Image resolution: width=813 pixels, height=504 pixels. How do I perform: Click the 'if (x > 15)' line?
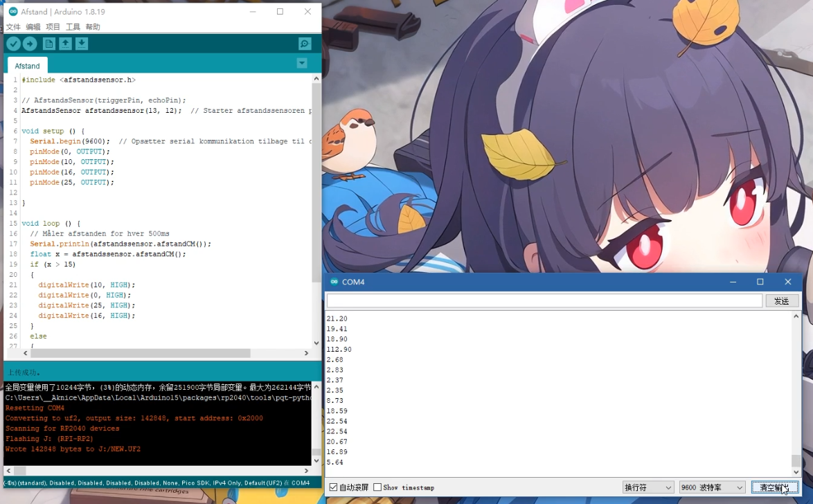click(x=53, y=264)
